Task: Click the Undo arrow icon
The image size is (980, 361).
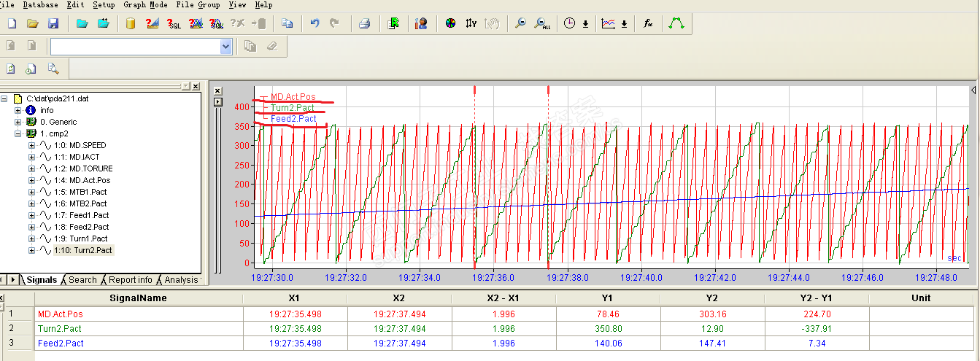Action: [315, 23]
